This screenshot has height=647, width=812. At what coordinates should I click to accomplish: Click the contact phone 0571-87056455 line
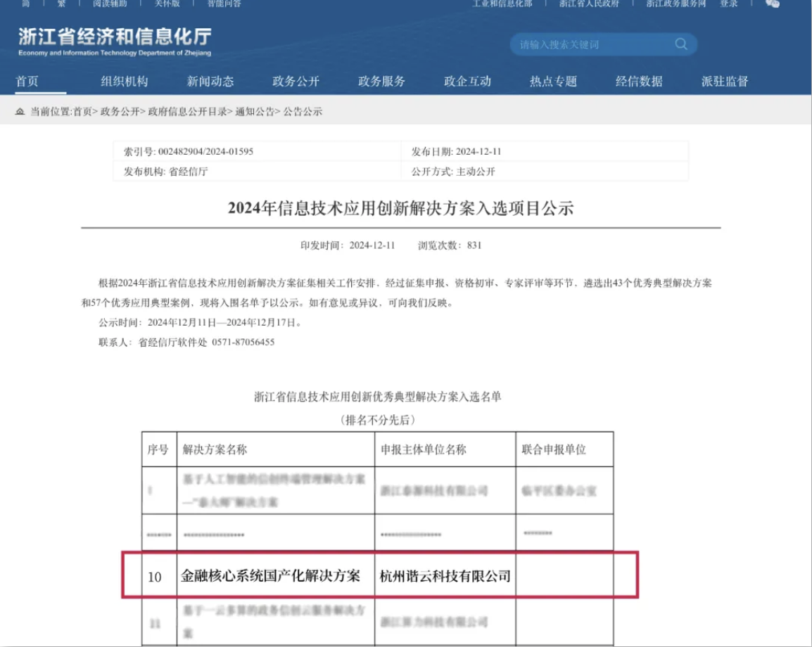pyautogui.click(x=186, y=342)
